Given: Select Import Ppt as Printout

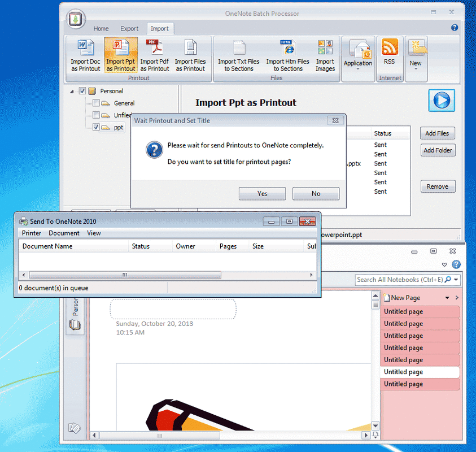Looking at the screenshot, I should (x=121, y=55).
